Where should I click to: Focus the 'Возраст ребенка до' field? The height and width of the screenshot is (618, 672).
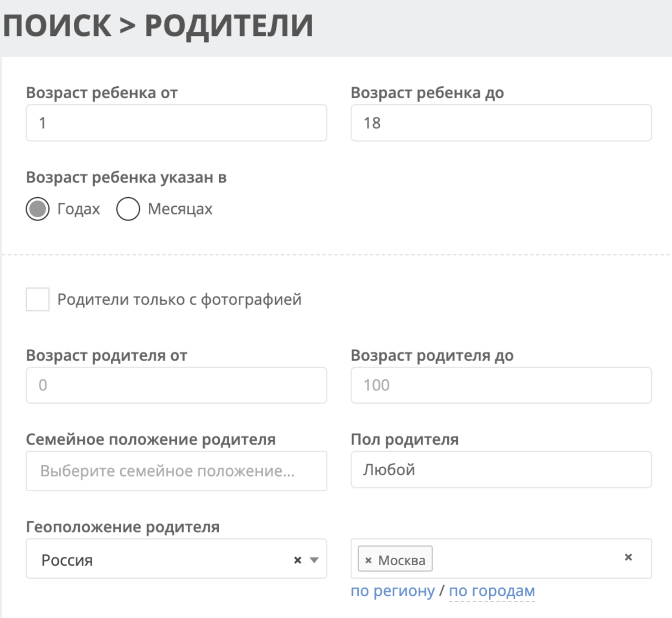[x=501, y=123]
